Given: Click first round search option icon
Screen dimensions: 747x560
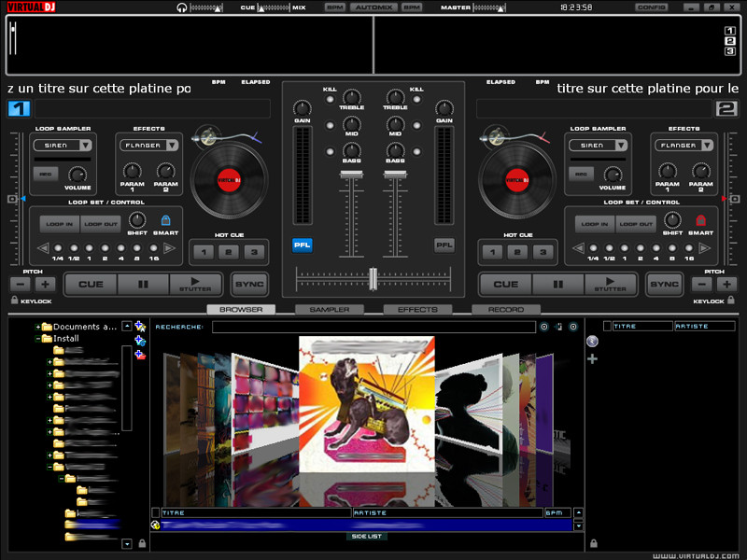Looking at the screenshot, I should (x=544, y=327).
